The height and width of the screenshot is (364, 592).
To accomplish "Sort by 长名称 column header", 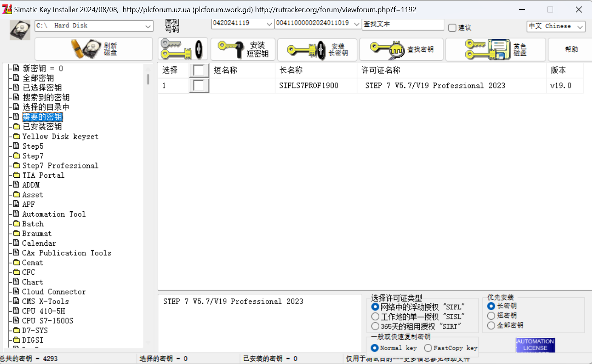I will (x=316, y=70).
